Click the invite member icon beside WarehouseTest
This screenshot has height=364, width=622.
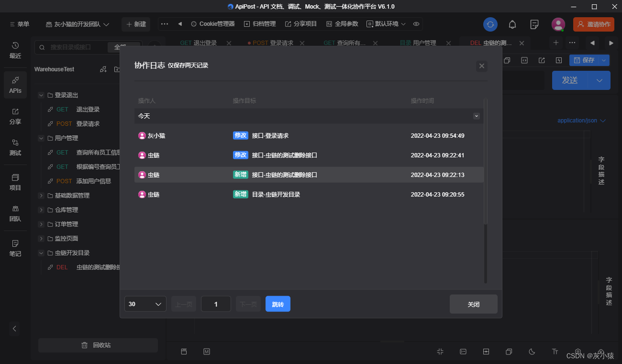[103, 69]
